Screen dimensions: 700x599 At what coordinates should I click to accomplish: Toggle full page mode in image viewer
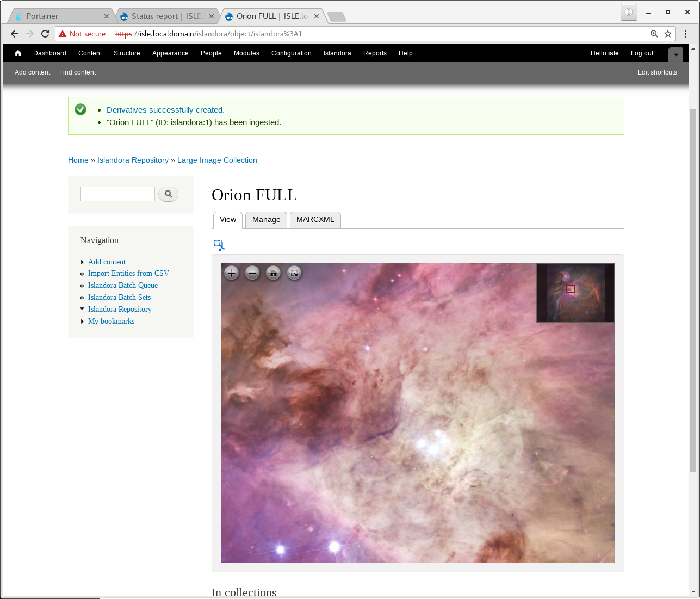tap(294, 273)
